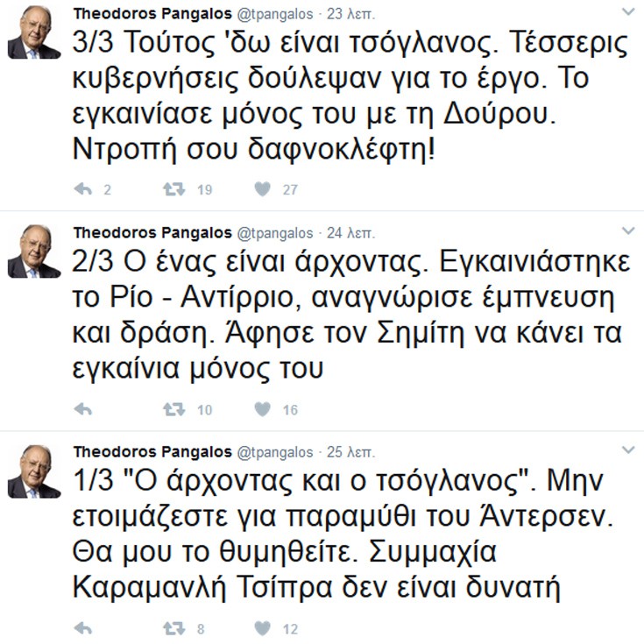Screen dimensions: 644x644
Task: Retweet the 2/3 tweet about Ρίο - Αντίρριο
Action: coord(174,409)
